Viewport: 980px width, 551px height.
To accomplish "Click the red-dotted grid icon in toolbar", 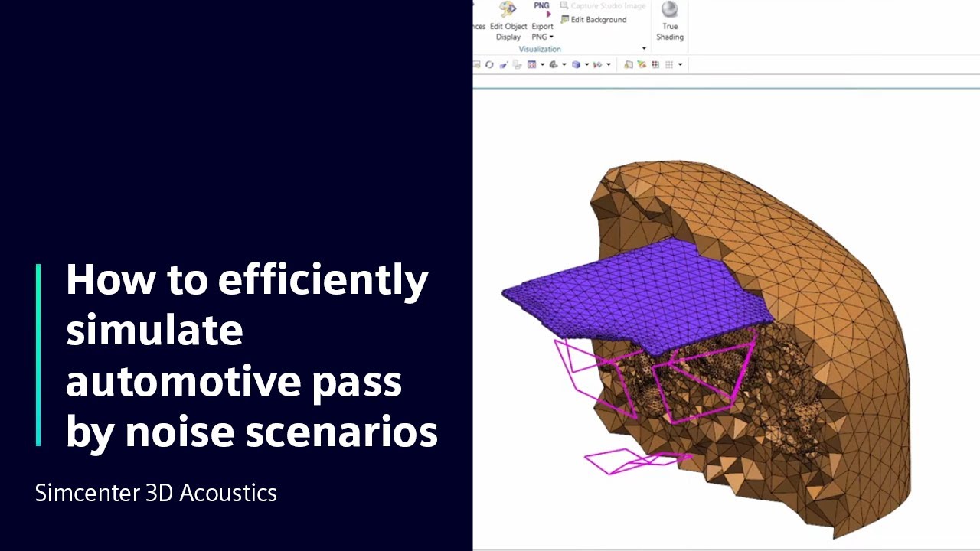I will point(655,65).
